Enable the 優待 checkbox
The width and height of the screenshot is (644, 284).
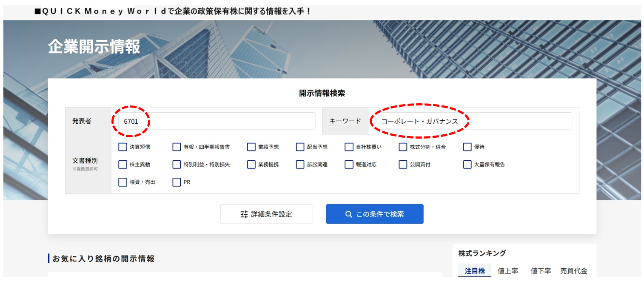(467, 147)
